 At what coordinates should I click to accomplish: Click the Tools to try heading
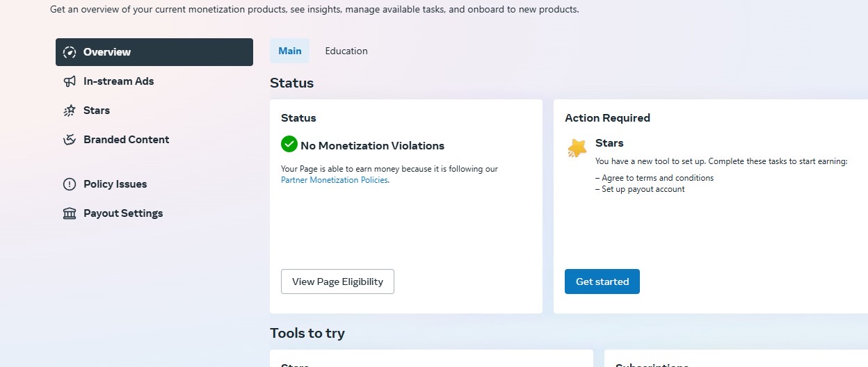pos(307,333)
